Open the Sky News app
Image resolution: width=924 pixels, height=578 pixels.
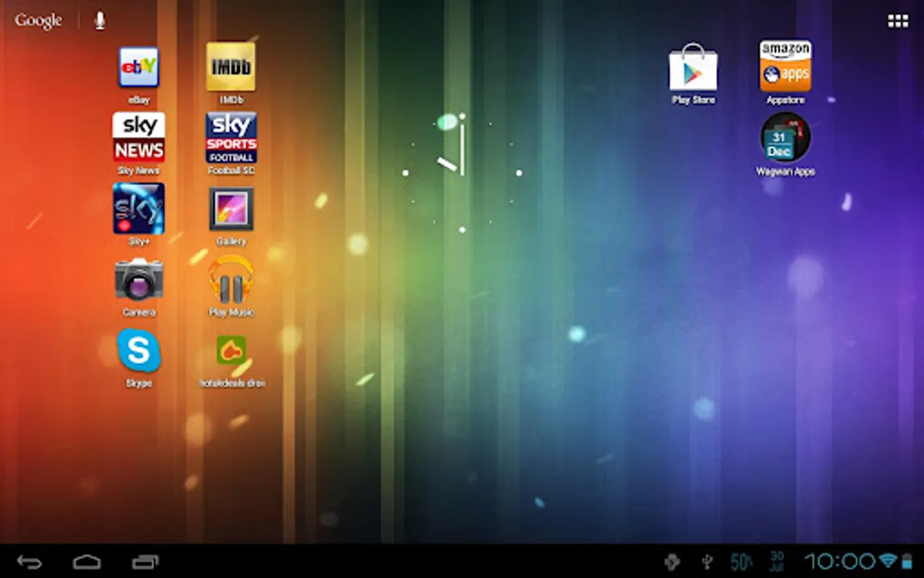coord(139,137)
